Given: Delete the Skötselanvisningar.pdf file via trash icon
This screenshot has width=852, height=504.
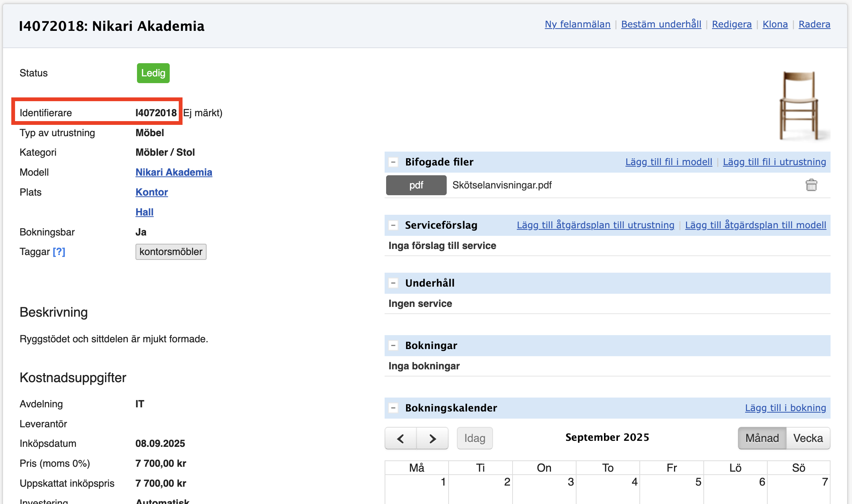Looking at the screenshot, I should coord(811,185).
